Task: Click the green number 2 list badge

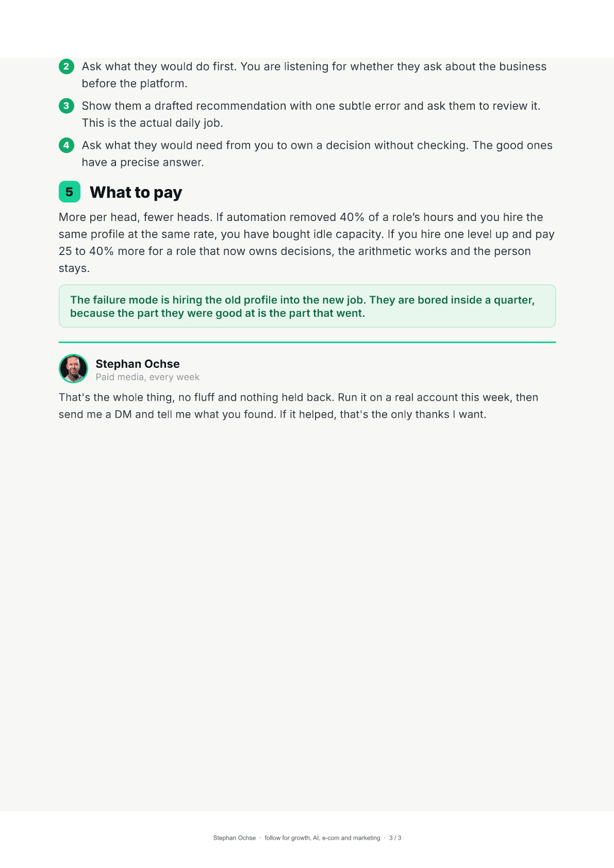Action: [66, 66]
